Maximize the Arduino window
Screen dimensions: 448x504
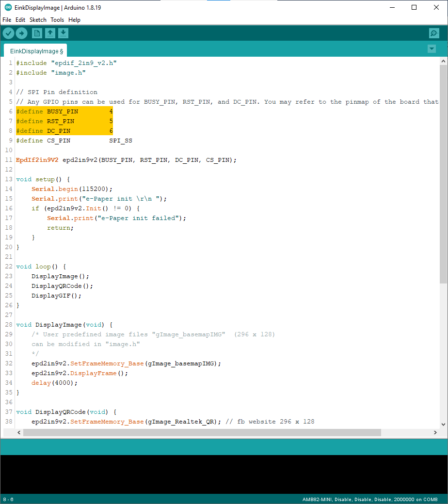[x=414, y=8]
